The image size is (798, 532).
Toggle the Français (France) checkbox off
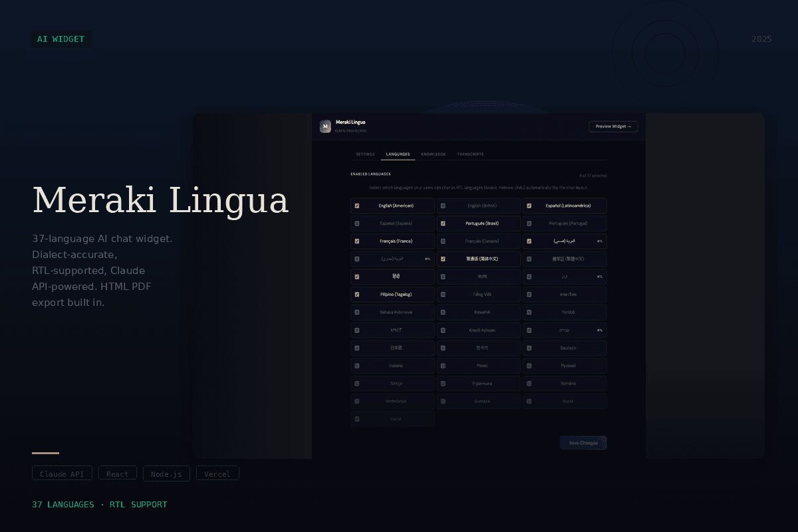click(357, 241)
